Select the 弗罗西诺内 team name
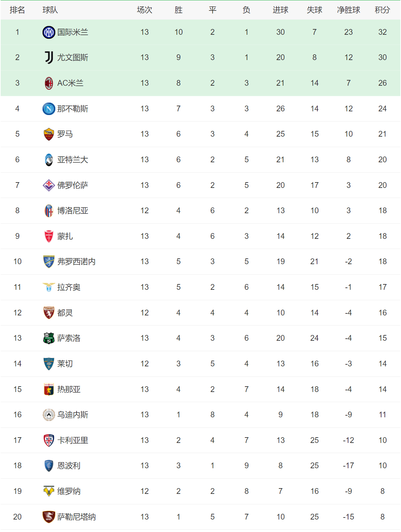This screenshot has height=532, width=401. (x=76, y=261)
